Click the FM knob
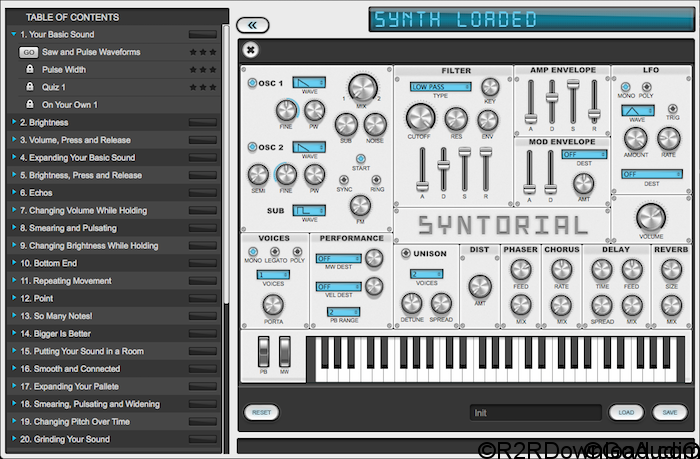700x459 pixels. (360, 206)
